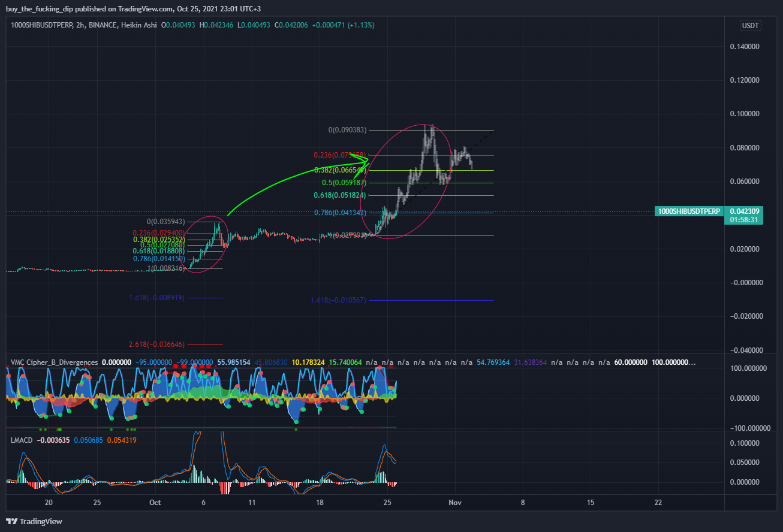
Task: Click the VMC legend value 55.985154
Action: [233, 362]
